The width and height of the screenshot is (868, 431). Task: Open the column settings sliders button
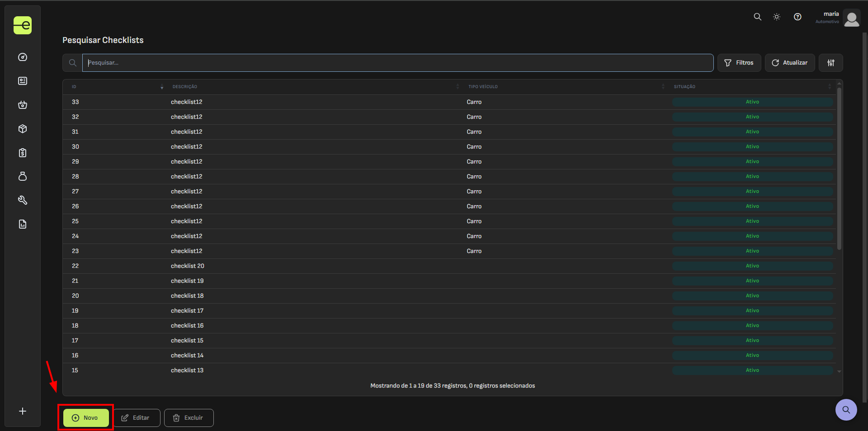click(831, 63)
